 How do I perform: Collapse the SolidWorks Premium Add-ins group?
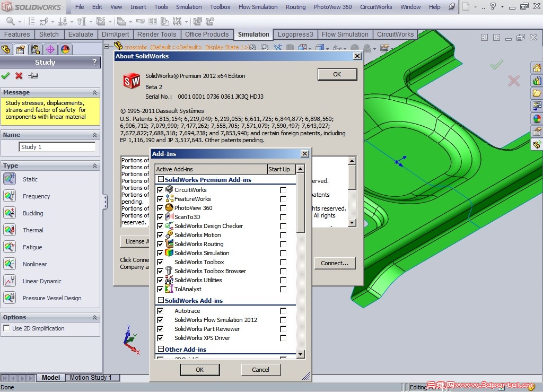[x=161, y=180]
